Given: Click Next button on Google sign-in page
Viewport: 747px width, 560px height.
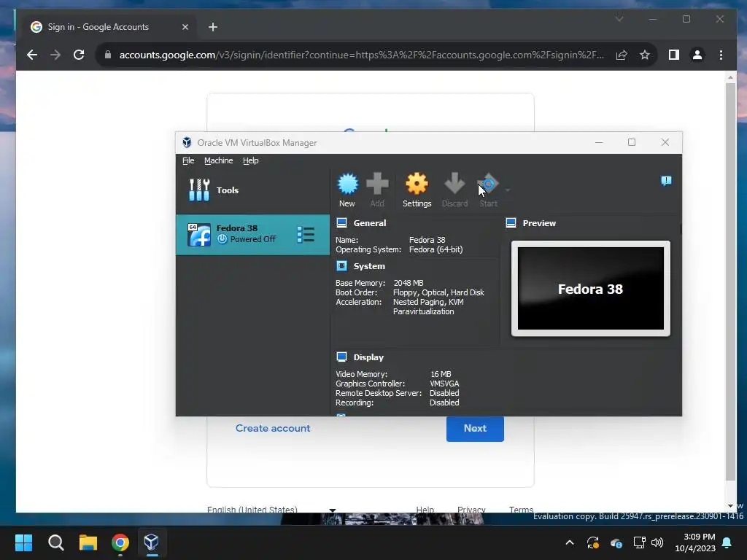Looking at the screenshot, I should pyautogui.click(x=475, y=429).
